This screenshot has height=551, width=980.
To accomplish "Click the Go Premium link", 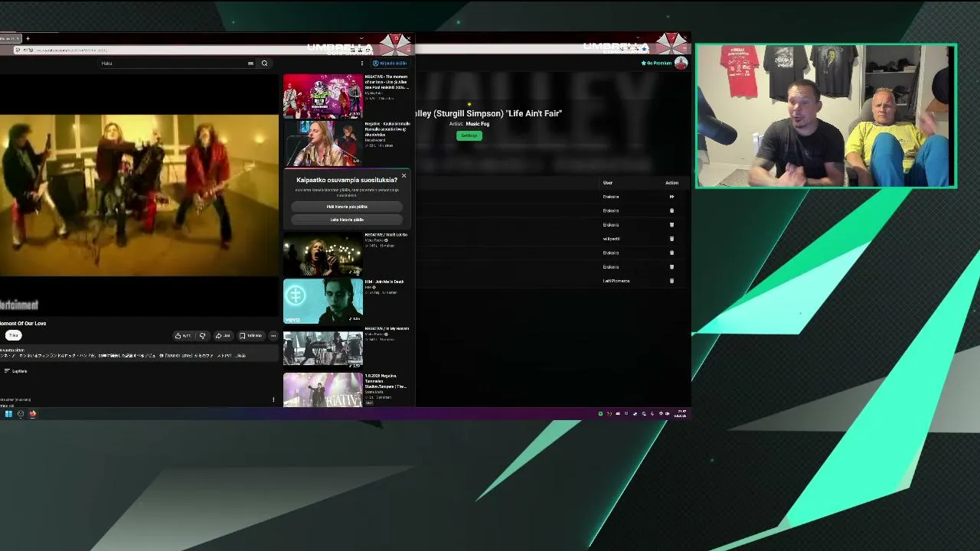I will click(x=656, y=64).
